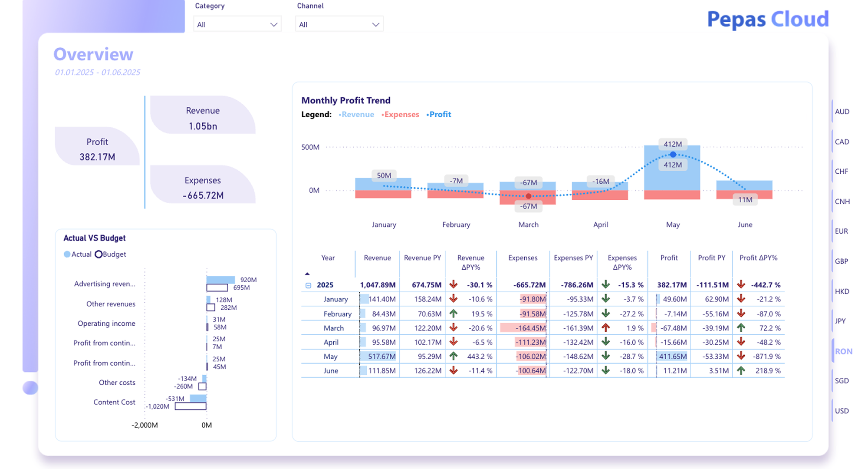This screenshot has height=469, width=868.
Task: Open the Channel dropdown
Action: (339, 24)
